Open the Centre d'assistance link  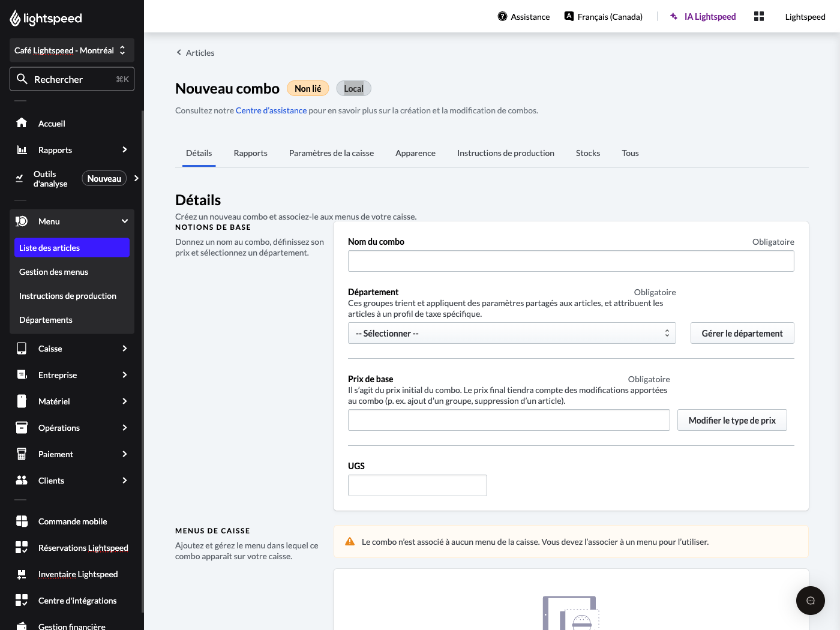[x=271, y=110]
